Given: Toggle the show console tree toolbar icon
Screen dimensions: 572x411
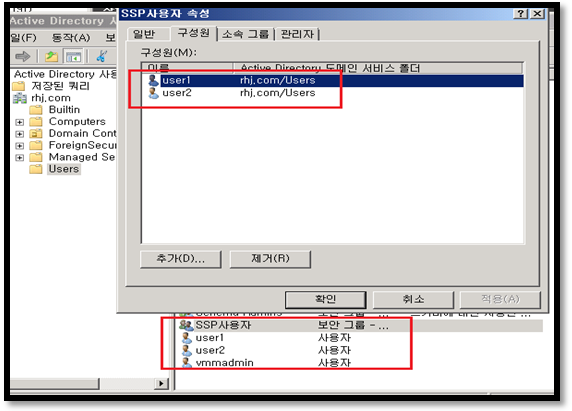Looking at the screenshot, I should click(x=73, y=57).
